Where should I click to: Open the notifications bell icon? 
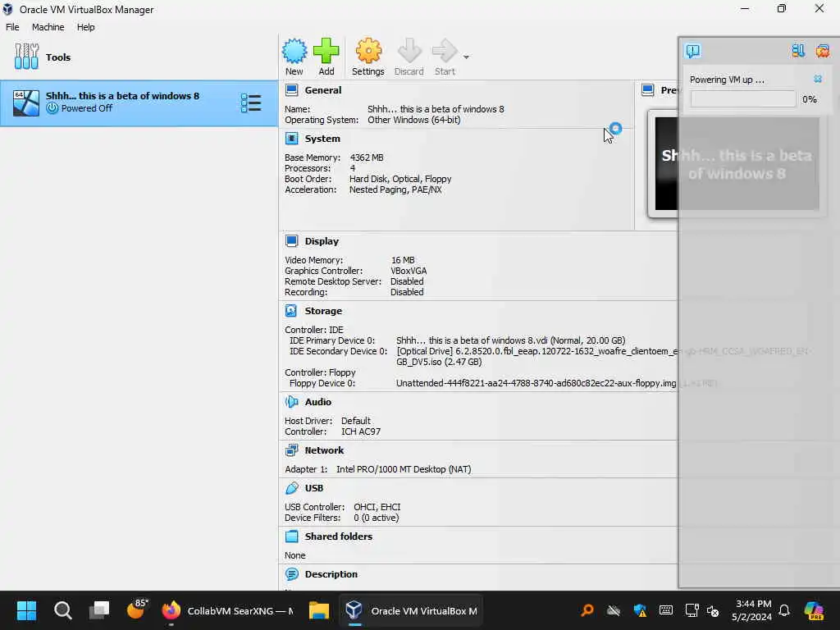pyautogui.click(x=784, y=610)
